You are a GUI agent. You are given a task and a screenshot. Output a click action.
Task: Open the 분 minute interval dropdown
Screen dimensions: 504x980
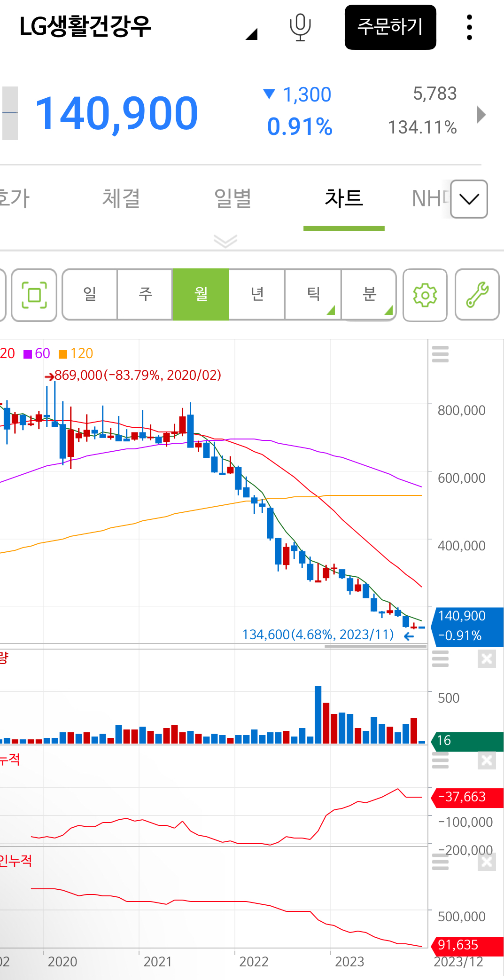[x=369, y=295]
